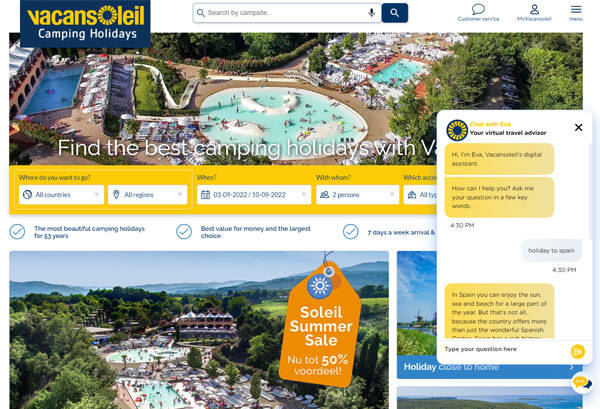Close the Chat with Eva panel
This screenshot has height=409, width=600.
coord(579,127)
